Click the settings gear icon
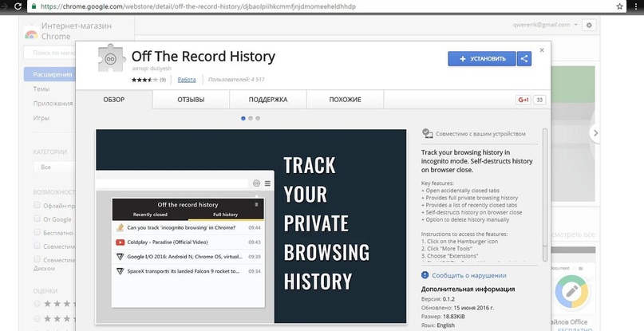This screenshot has height=331, width=644. (x=590, y=26)
